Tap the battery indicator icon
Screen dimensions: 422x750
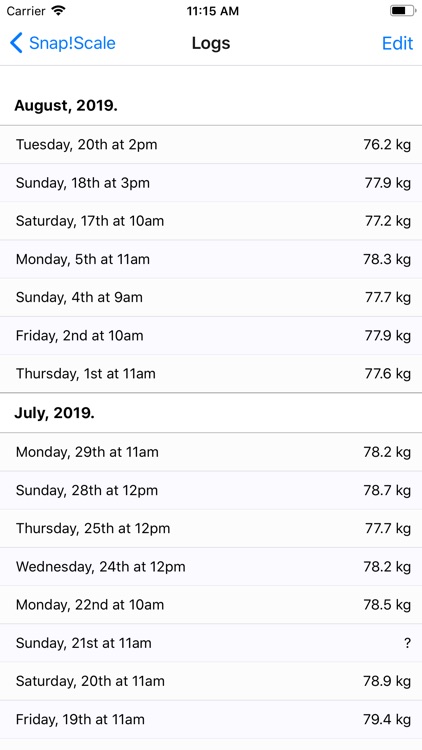402,11
